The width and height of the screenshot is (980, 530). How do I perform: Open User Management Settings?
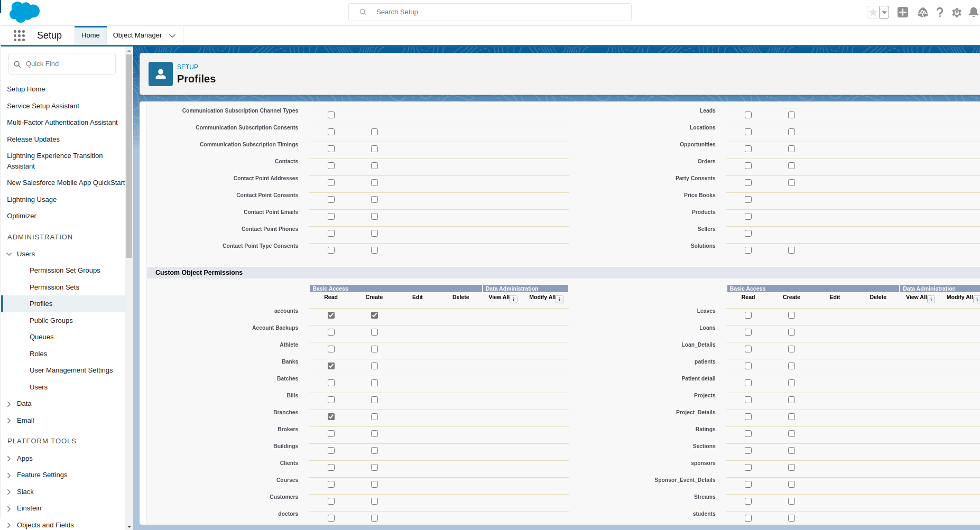[71, 370]
